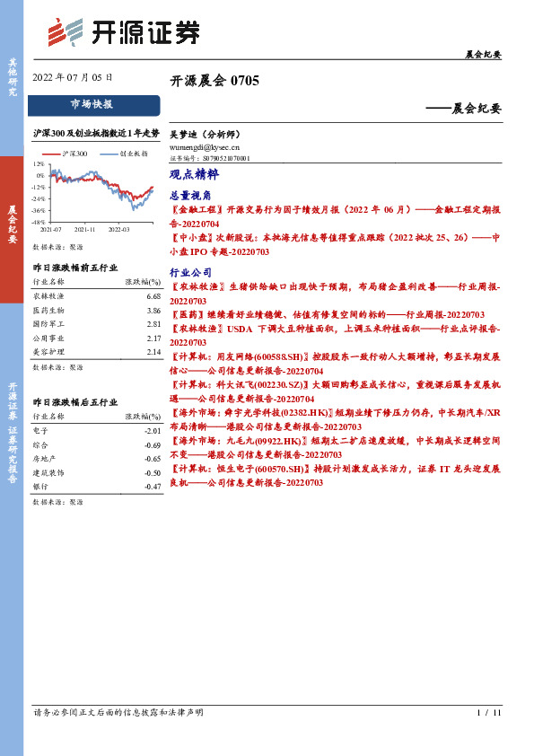This screenshot has height=756, width=534.
Task: Select the 建筑装饰 -0.50 table row
Action: pyautogui.click(x=97, y=472)
